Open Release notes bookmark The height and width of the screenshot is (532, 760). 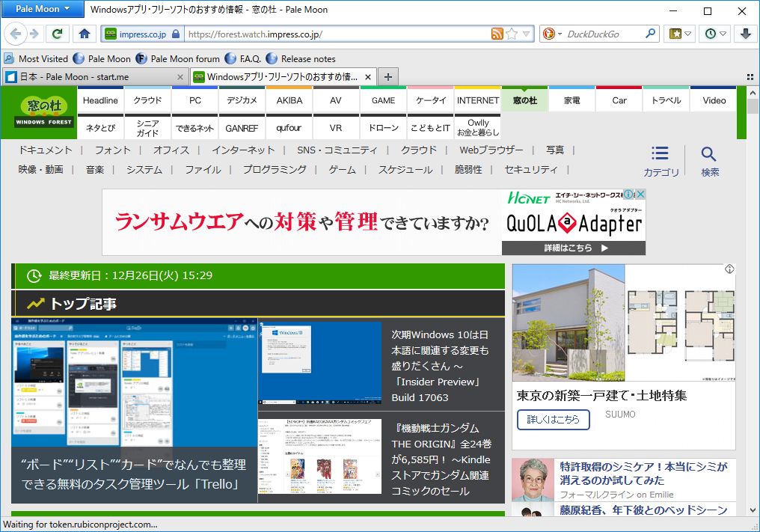click(301, 58)
